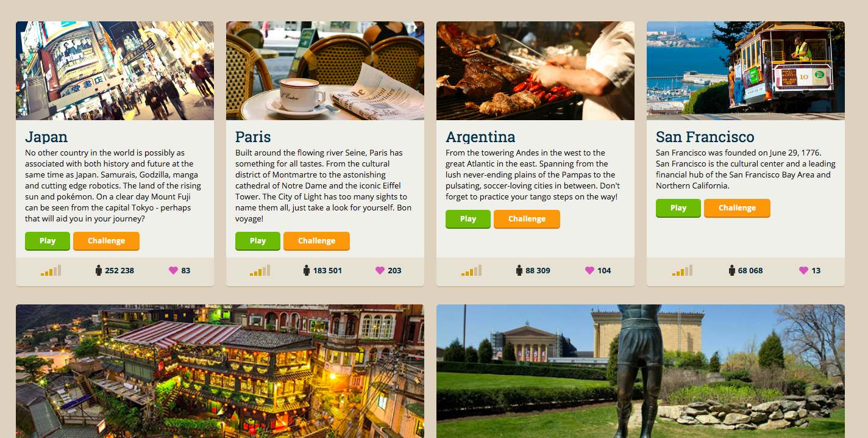
Task: Click the player count icon on Paris card
Action: (307, 270)
